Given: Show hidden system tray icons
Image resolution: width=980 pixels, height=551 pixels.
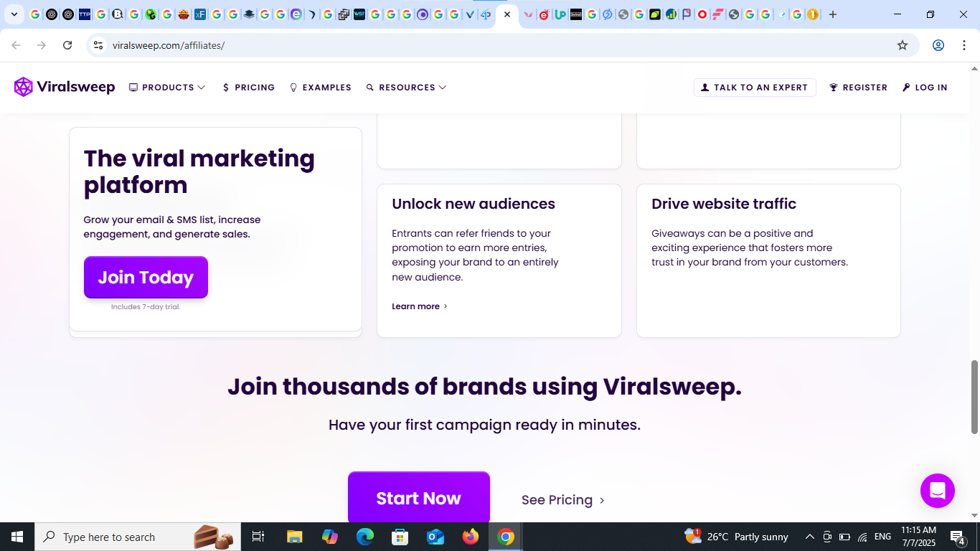Looking at the screenshot, I should (x=810, y=537).
